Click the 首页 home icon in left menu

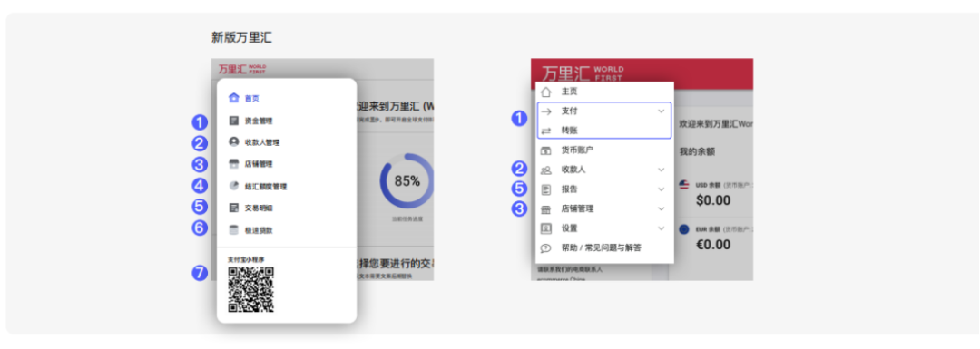(x=234, y=98)
